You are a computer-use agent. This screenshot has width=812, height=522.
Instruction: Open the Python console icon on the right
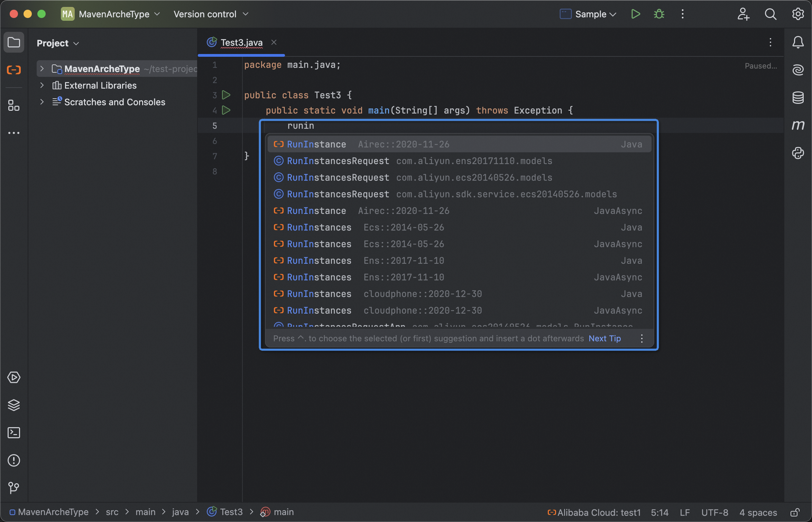[x=798, y=153]
